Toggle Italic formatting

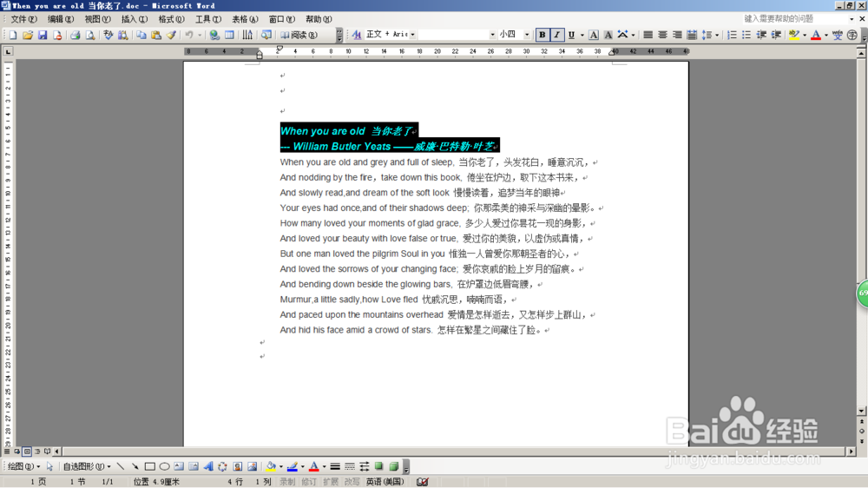click(556, 35)
